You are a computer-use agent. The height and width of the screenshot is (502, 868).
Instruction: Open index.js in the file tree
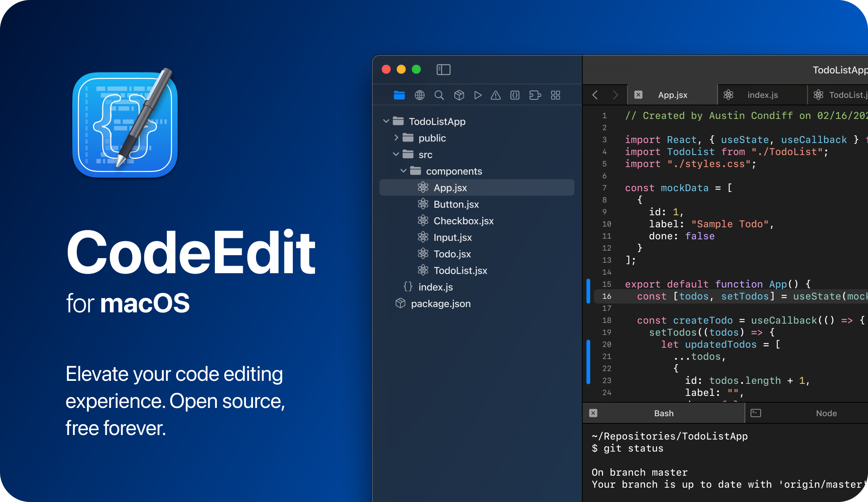477,287
